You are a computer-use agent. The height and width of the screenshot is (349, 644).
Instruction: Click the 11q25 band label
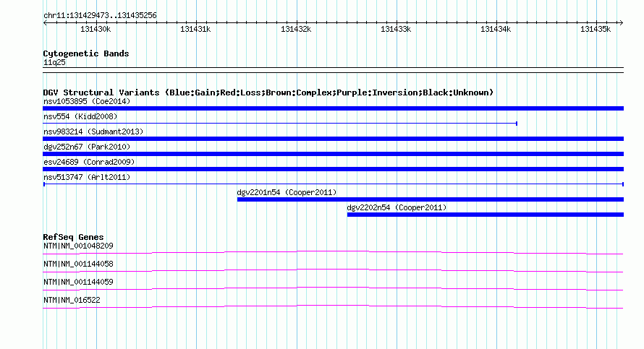coord(54,62)
